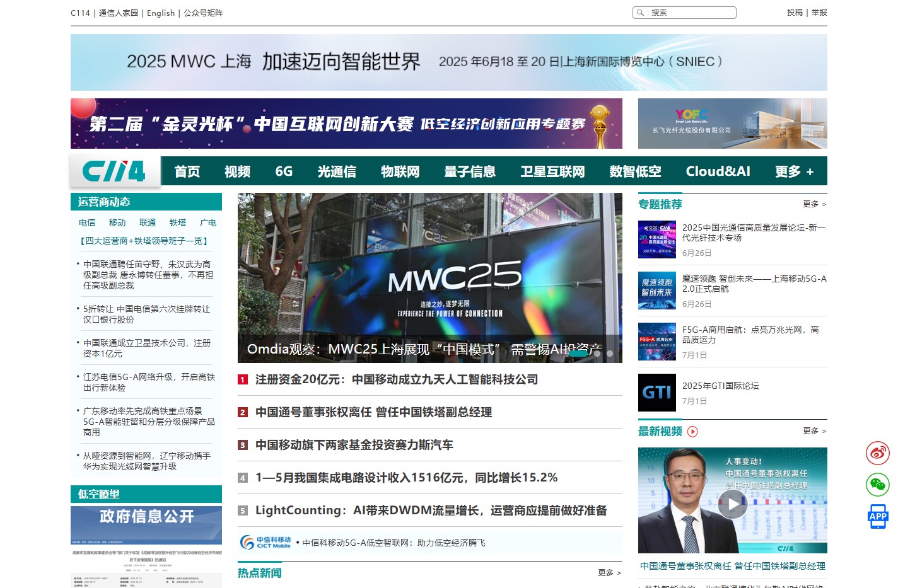Screen dimensions: 898x588
Task: Select 电信 operator tab
Action: tap(87, 222)
